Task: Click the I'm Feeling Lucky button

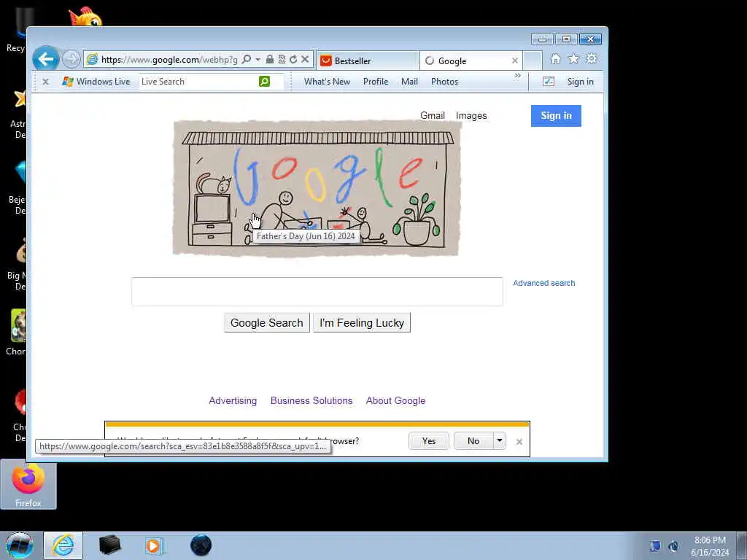Action: (x=362, y=323)
